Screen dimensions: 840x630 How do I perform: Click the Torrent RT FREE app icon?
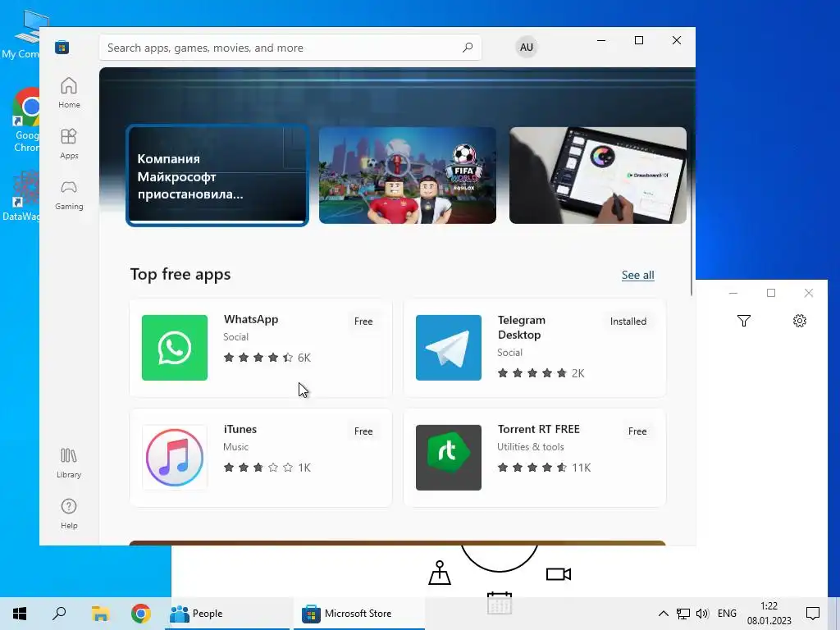pyautogui.click(x=449, y=458)
